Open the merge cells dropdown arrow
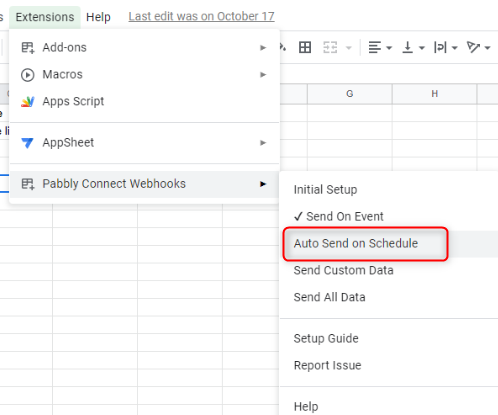The image size is (498, 415). pyautogui.click(x=349, y=48)
